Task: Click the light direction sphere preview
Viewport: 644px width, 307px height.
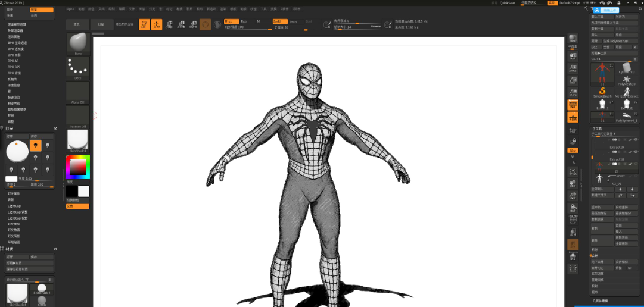Action: [17, 152]
